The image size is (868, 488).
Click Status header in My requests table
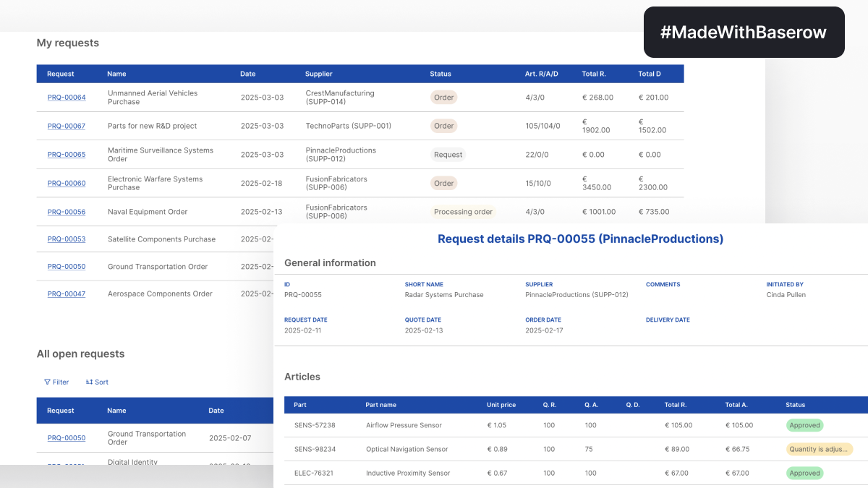click(441, 74)
